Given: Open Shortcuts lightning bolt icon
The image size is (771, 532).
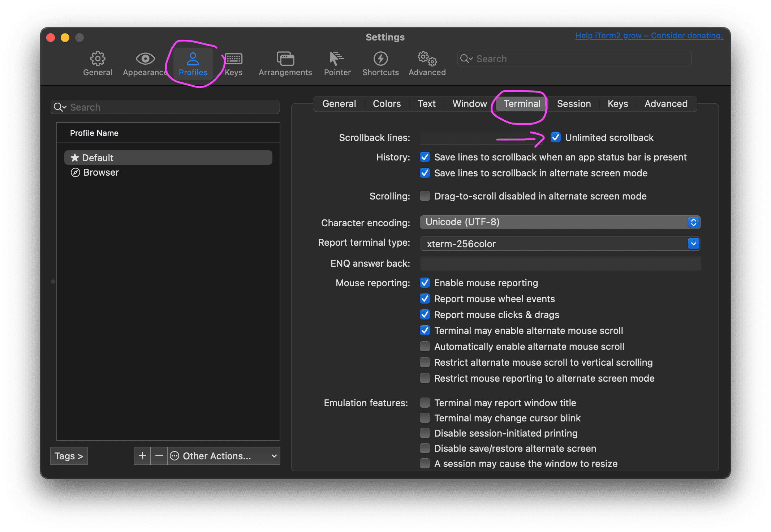Looking at the screenshot, I should tap(380, 59).
